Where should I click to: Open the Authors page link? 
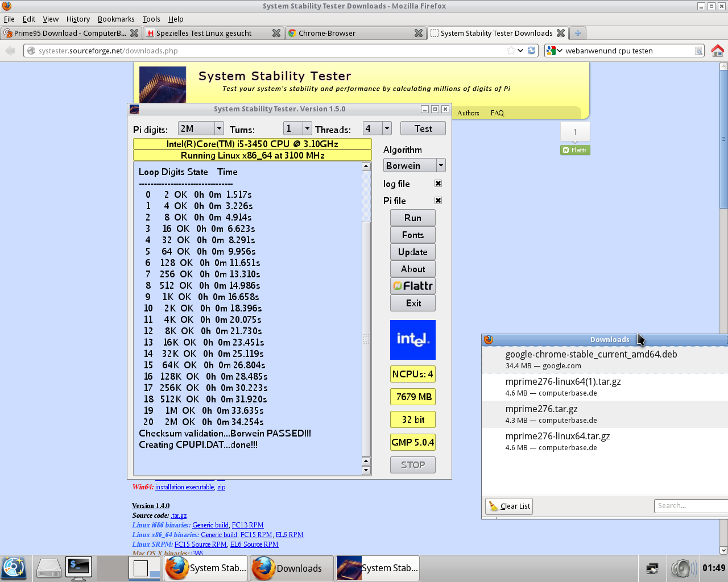[469, 113]
